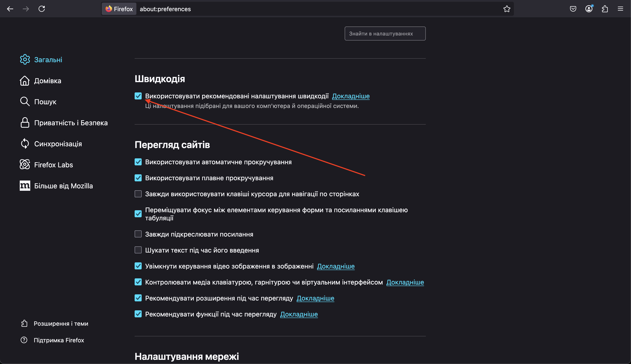
Task: Click the Знайти в налаштуваннях search field
Action: click(x=385, y=34)
